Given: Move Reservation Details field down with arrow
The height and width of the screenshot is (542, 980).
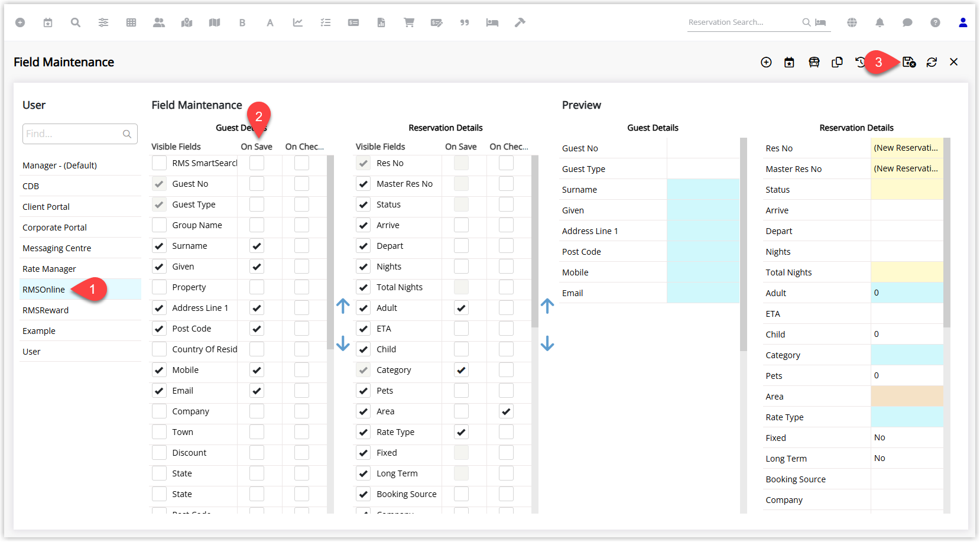Looking at the screenshot, I should [x=547, y=343].
